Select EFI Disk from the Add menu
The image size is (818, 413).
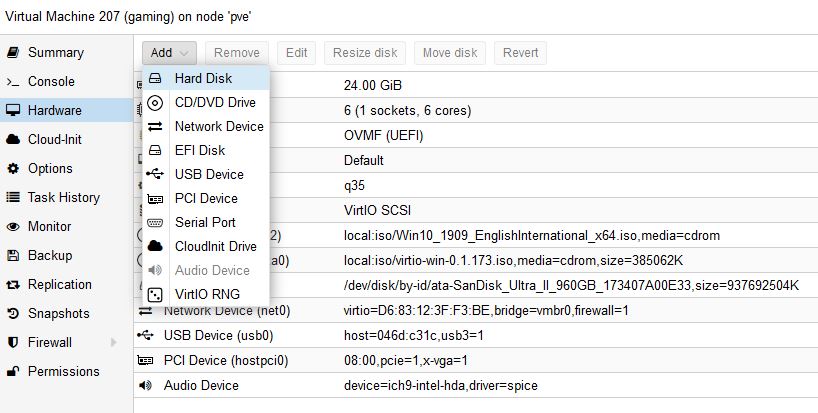(x=199, y=150)
